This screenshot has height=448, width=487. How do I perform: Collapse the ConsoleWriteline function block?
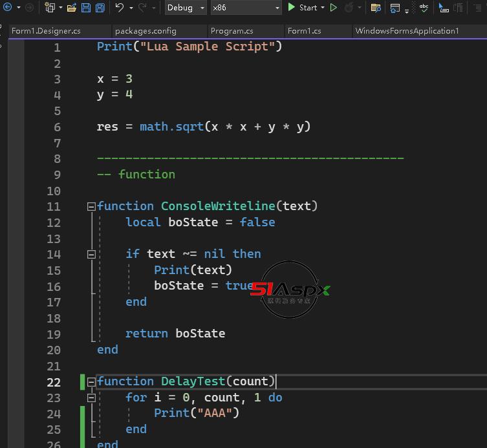pyautogui.click(x=92, y=207)
